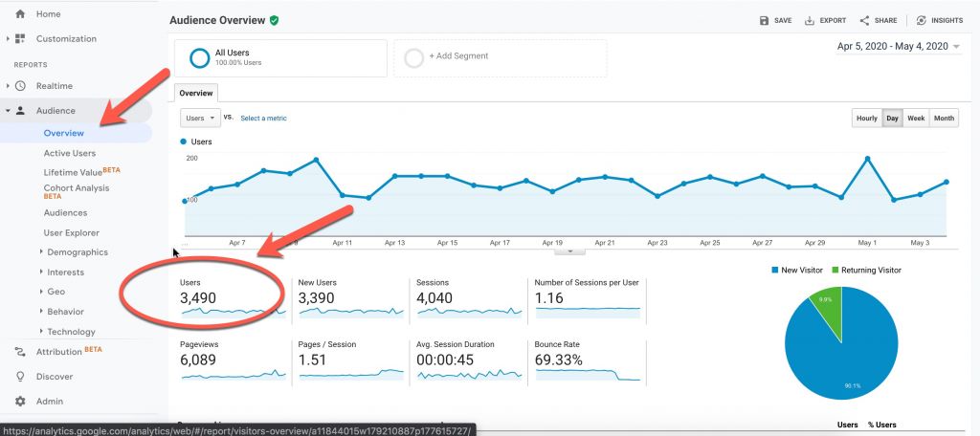Screen dimensions: 980x436
Task: Switch chart to Hourly view
Action: [x=867, y=118]
